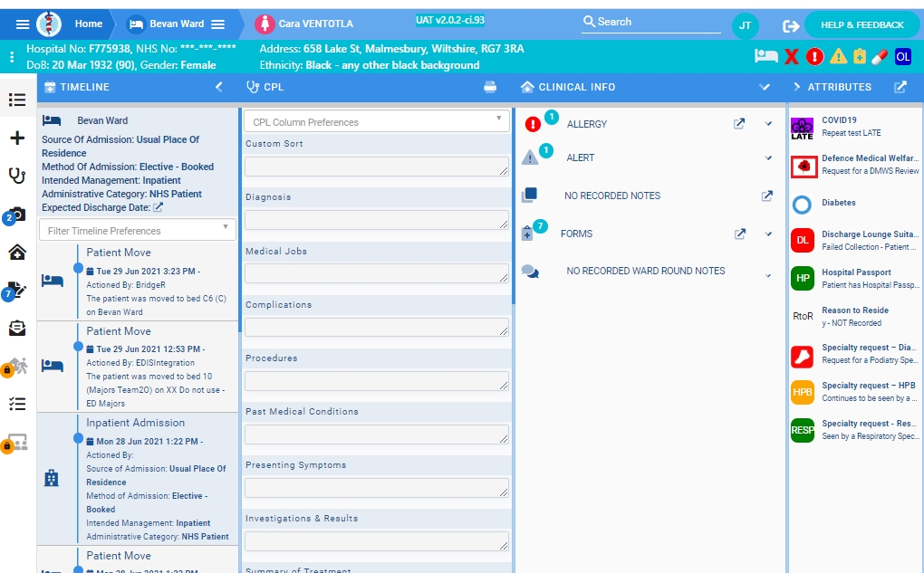Collapse Clinical Info panel chevron
Viewport: 924px width, 573px height.
[765, 87]
